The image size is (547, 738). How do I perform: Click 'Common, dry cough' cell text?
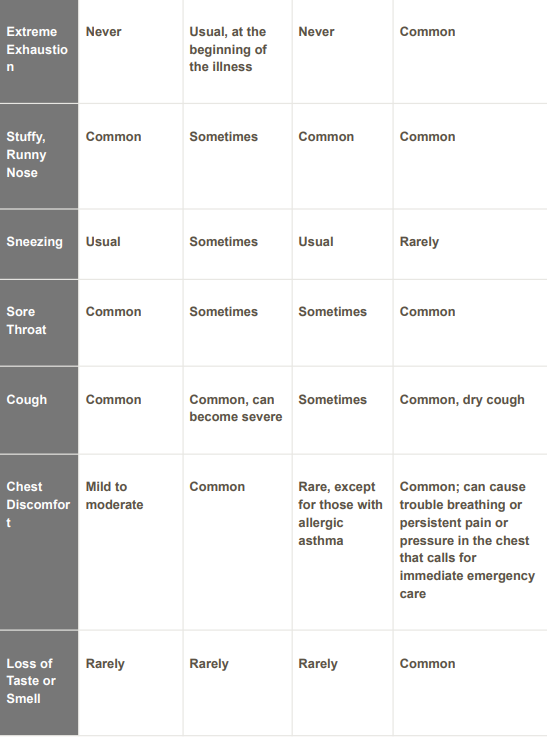pos(462,400)
